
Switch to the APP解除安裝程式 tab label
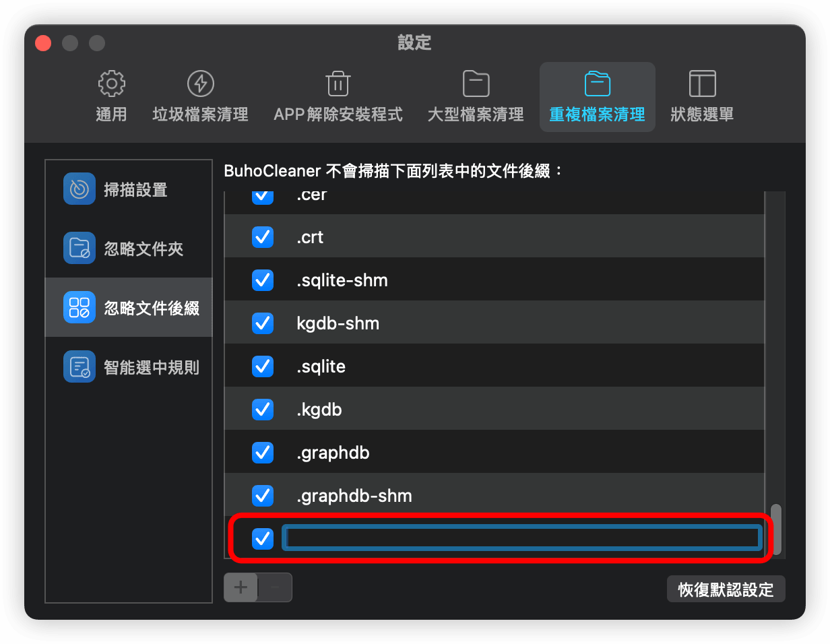point(338,115)
